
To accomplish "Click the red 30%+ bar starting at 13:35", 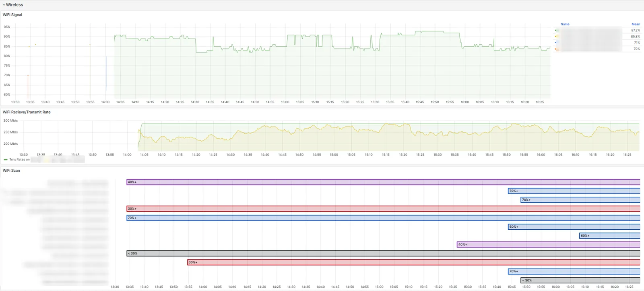I will click(x=383, y=209).
